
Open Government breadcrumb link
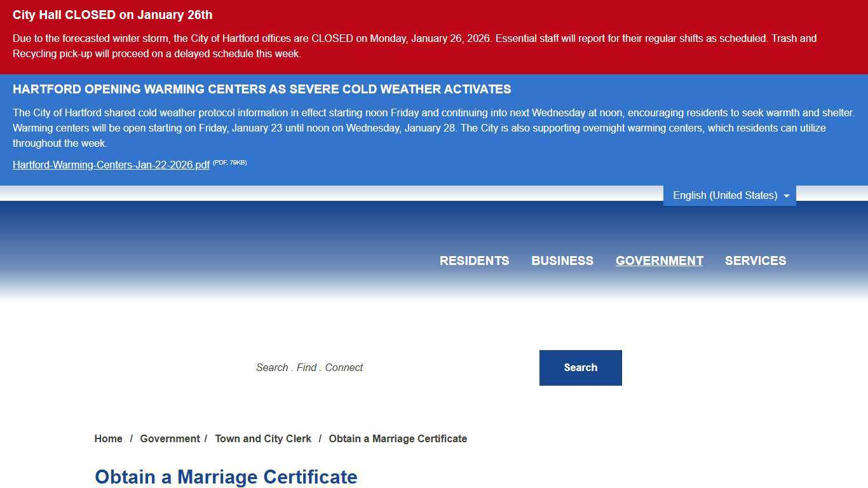pos(170,438)
